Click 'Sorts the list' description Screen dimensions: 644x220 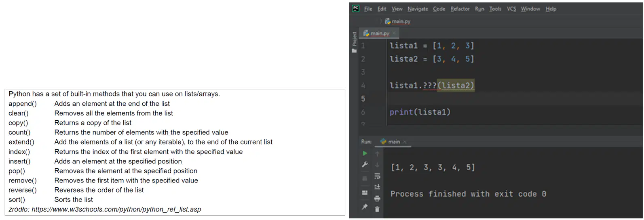tap(74, 200)
